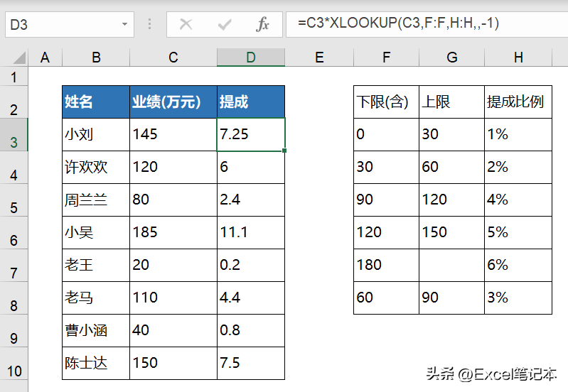Select row 4 header

tap(14, 168)
